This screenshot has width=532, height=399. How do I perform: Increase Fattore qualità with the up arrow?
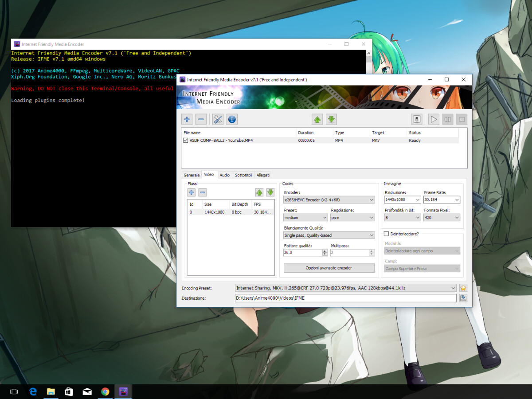(x=325, y=251)
